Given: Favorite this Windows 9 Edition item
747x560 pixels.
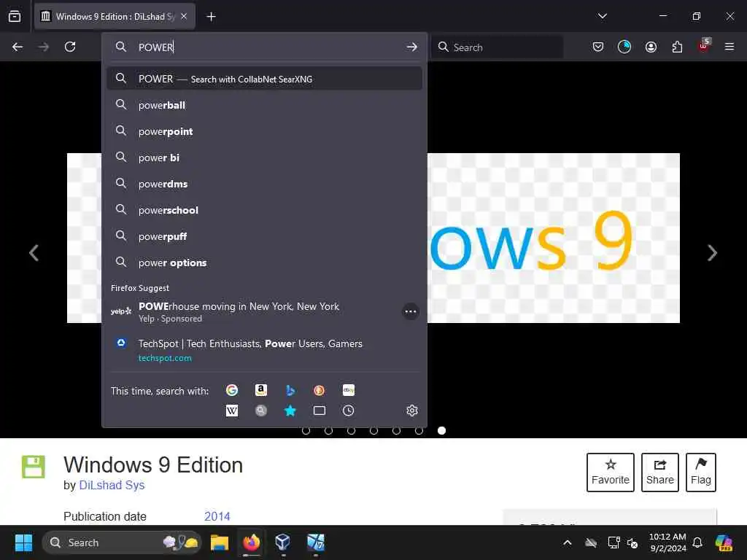Looking at the screenshot, I should (611, 472).
